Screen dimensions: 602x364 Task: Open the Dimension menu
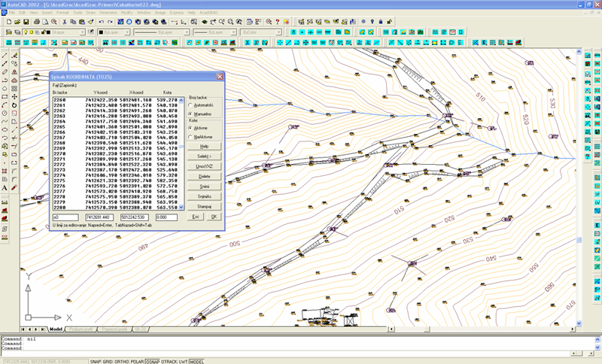(109, 13)
